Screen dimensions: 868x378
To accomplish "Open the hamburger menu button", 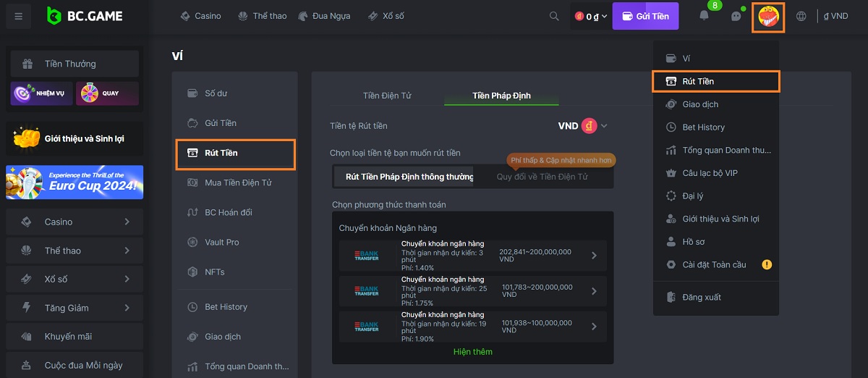I will coord(18,16).
